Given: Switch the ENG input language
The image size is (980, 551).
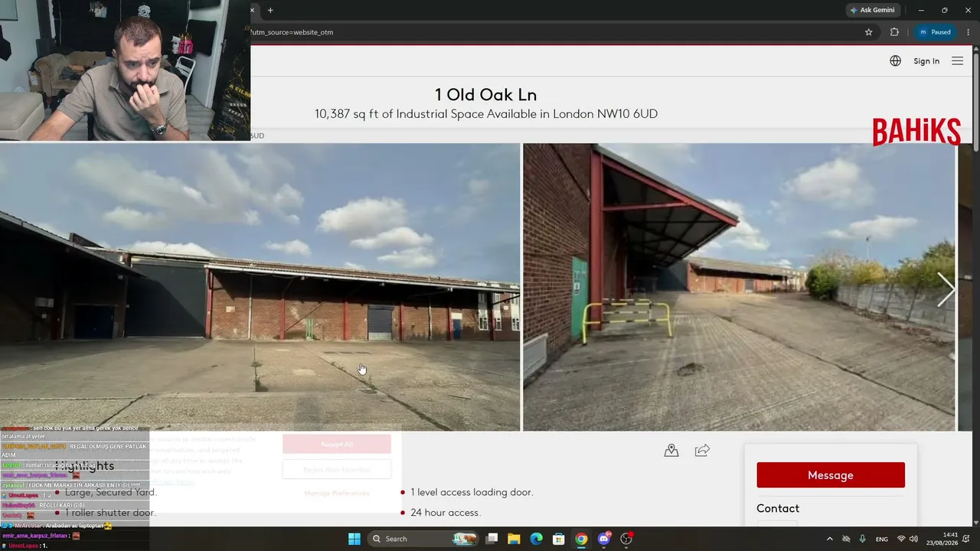Looking at the screenshot, I should point(882,539).
